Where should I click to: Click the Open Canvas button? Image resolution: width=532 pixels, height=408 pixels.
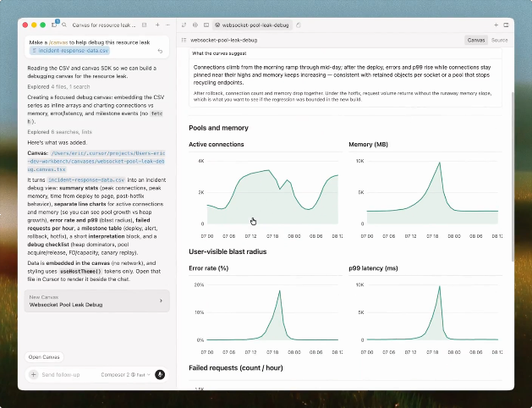pyautogui.click(x=44, y=356)
